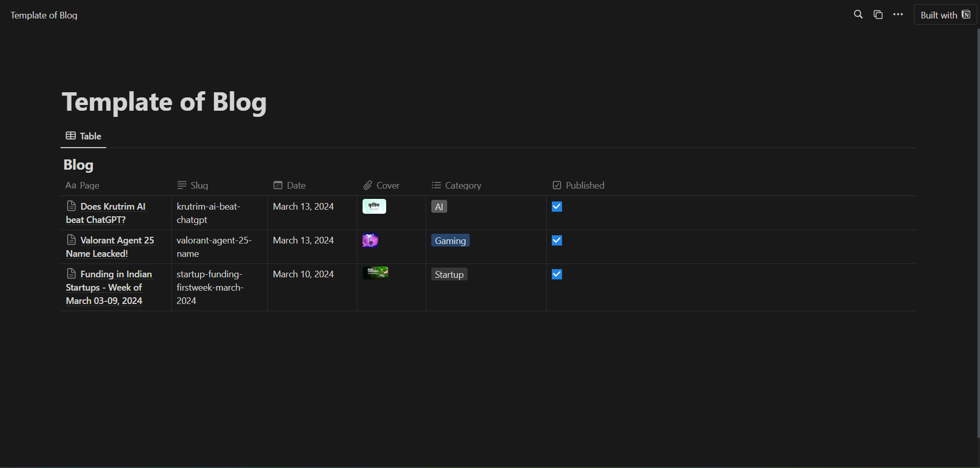This screenshot has height=468, width=980.
Task: Click the AI category tag
Action: point(439,207)
